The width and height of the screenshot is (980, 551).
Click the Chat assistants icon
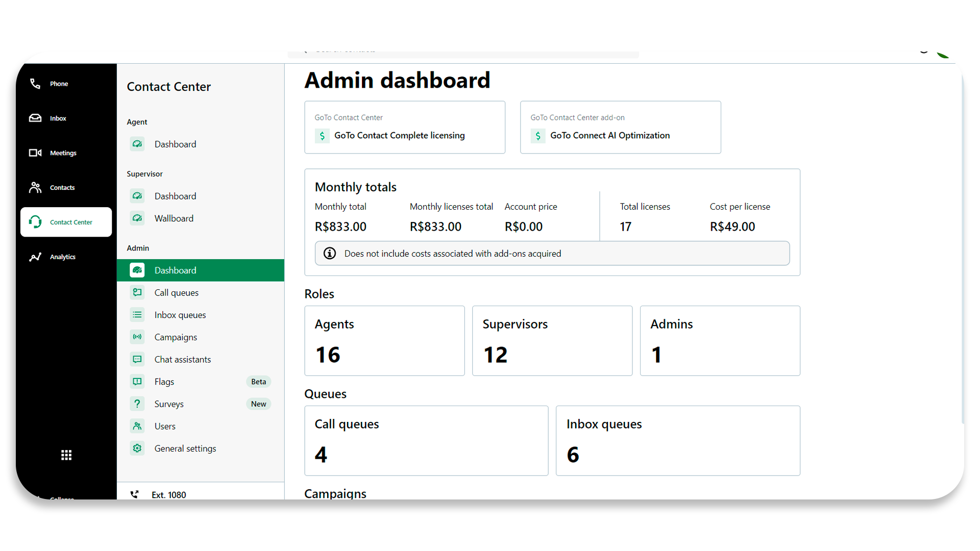tap(137, 359)
